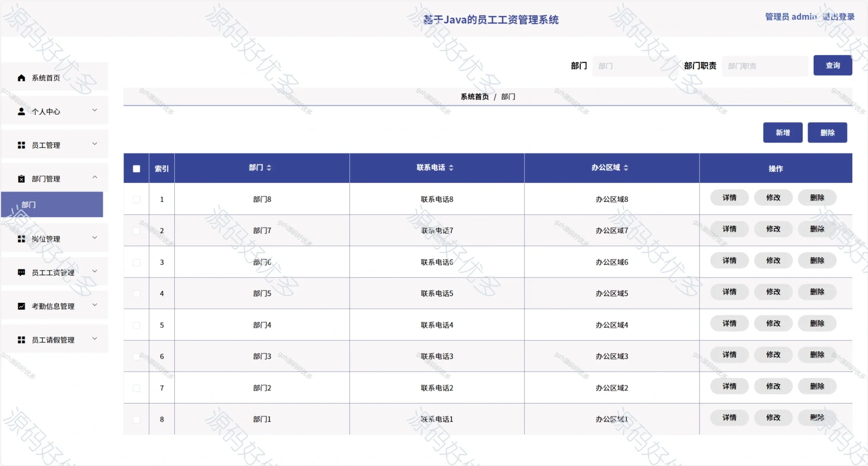The width and height of the screenshot is (868, 466).
Task: Open 考勤信息管理 via its chart icon
Action: 20,305
